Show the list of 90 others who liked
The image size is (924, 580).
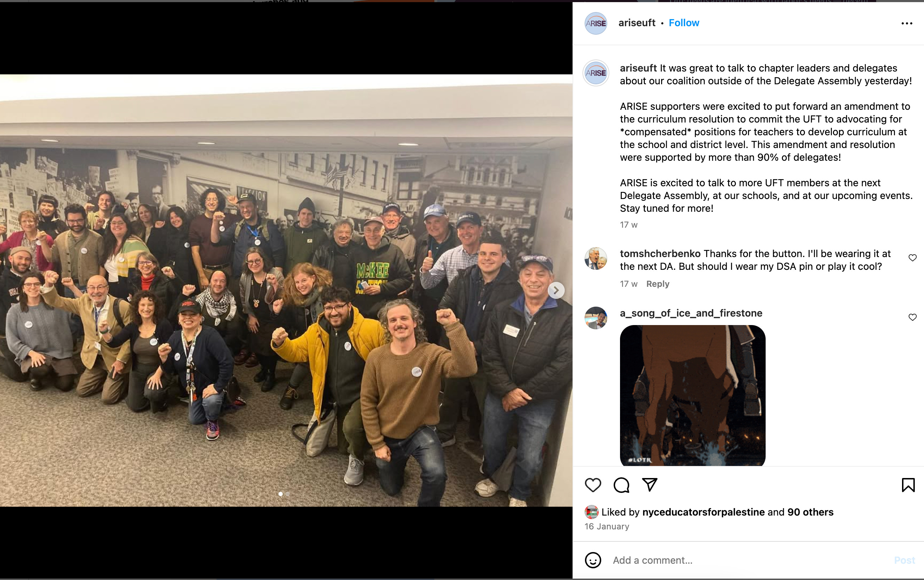810,512
